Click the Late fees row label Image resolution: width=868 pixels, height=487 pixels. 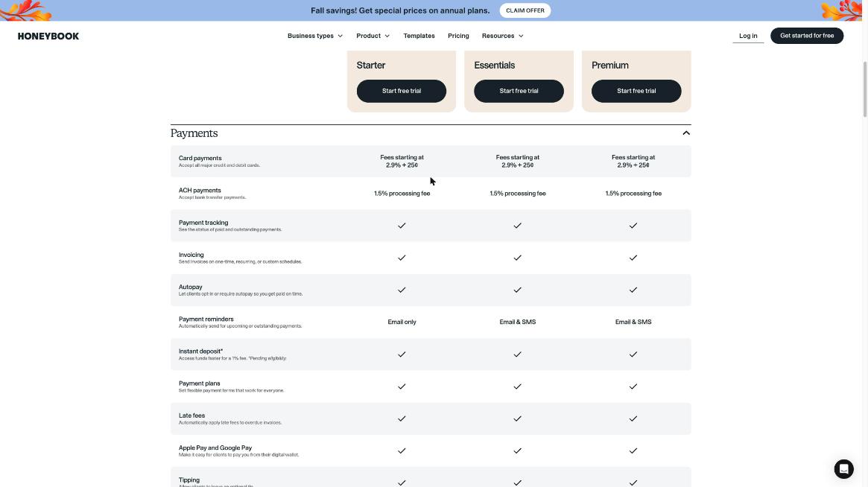pos(191,416)
